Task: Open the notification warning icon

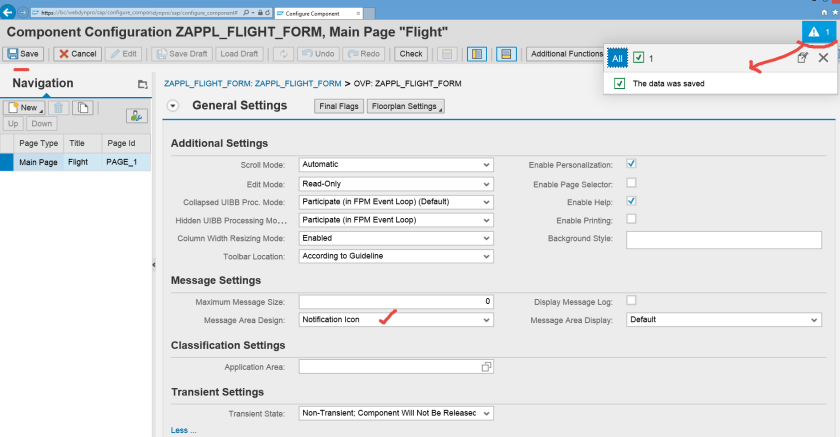Action: 819,33
